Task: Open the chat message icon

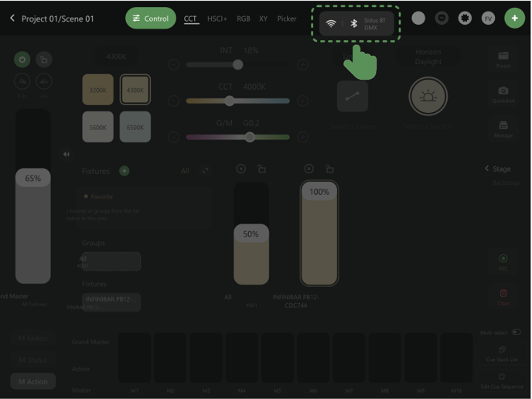Action: (442, 19)
